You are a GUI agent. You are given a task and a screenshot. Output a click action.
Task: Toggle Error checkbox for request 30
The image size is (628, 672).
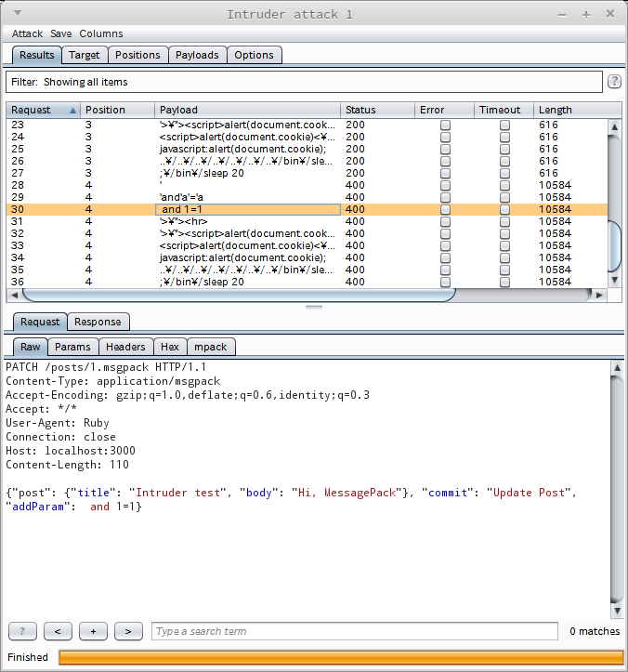click(x=445, y=209)
